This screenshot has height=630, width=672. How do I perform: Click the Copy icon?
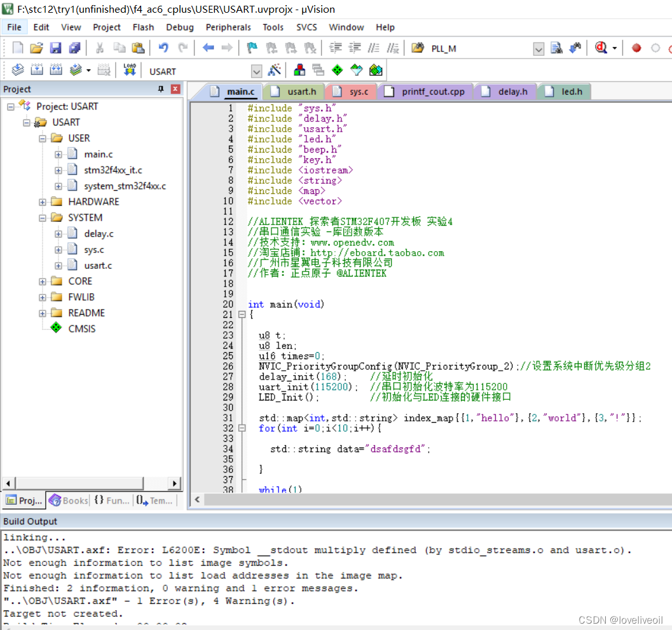(119, 48)
